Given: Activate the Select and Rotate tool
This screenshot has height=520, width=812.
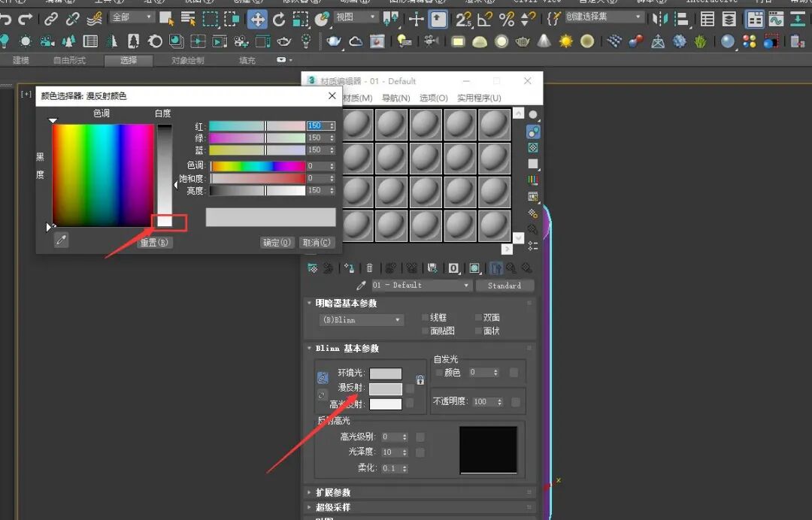Looking at the screenshot, I should [x=279, y=20].
